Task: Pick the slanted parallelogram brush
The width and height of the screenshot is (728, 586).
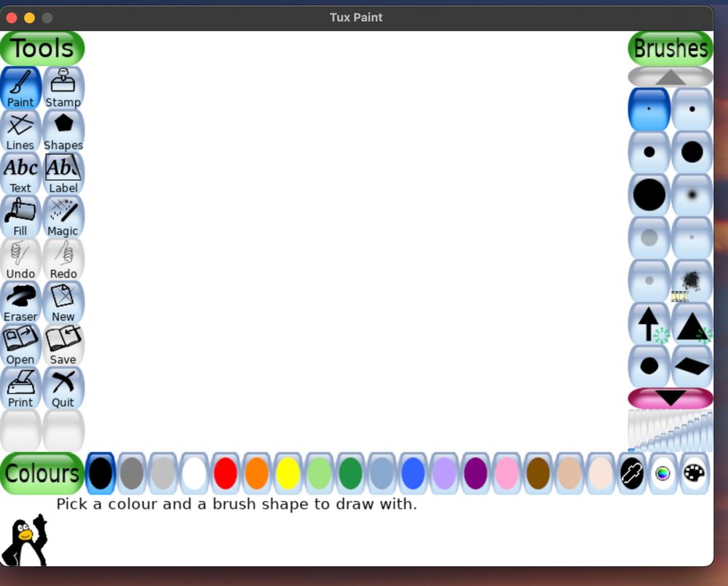Action: (692, 366)
